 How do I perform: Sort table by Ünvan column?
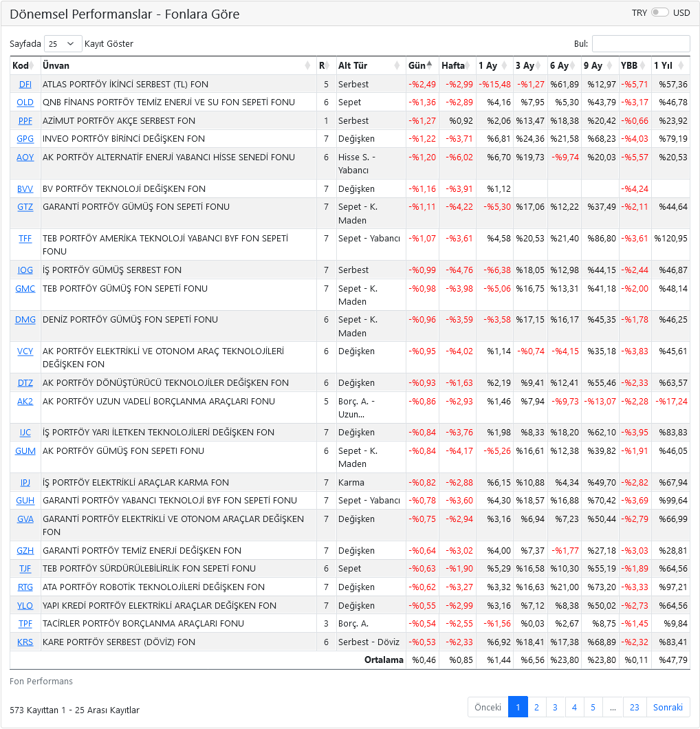(x=179, y=65)
